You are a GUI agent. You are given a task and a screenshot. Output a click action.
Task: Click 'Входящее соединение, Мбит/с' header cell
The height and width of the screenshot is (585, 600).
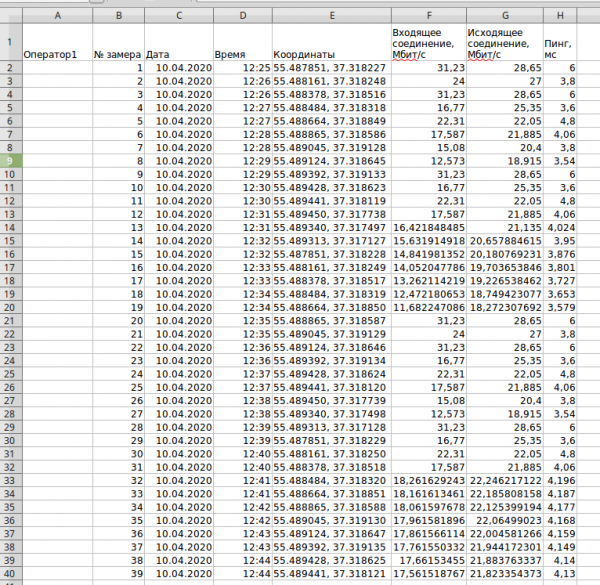point(429,43)
